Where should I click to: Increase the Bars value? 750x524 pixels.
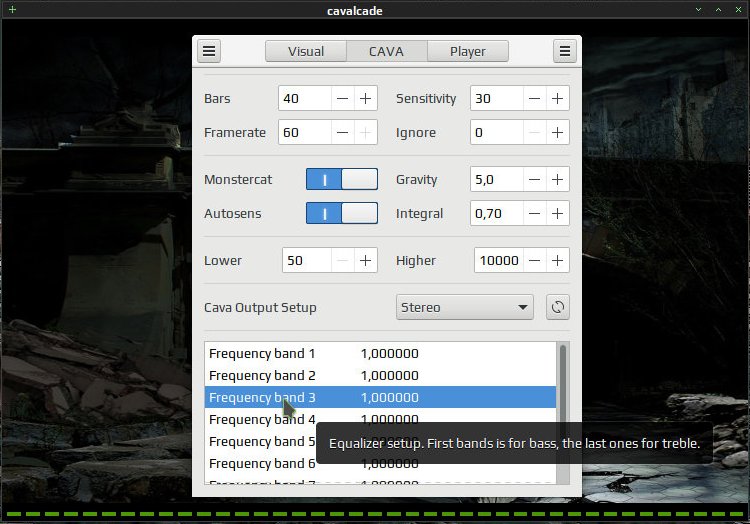(365, 98)
